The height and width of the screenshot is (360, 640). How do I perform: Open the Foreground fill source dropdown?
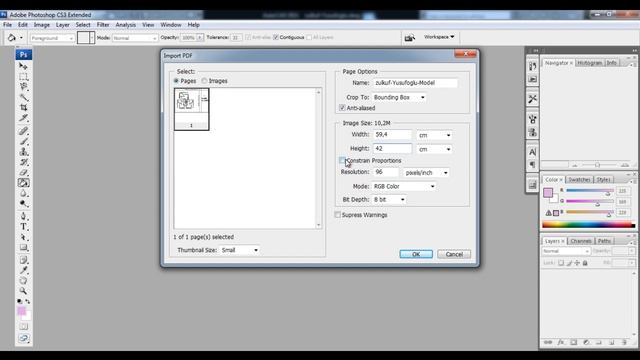click(x=53, y=38)
